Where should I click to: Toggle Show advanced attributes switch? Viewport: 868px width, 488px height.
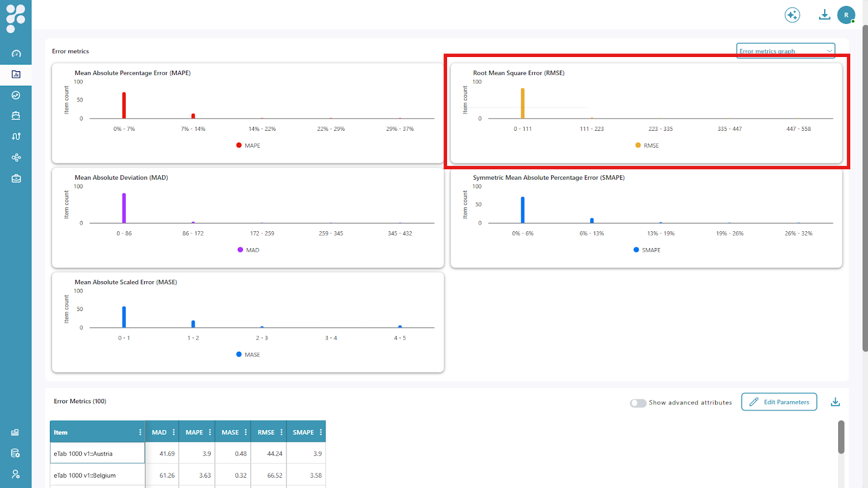click(638, 403)
